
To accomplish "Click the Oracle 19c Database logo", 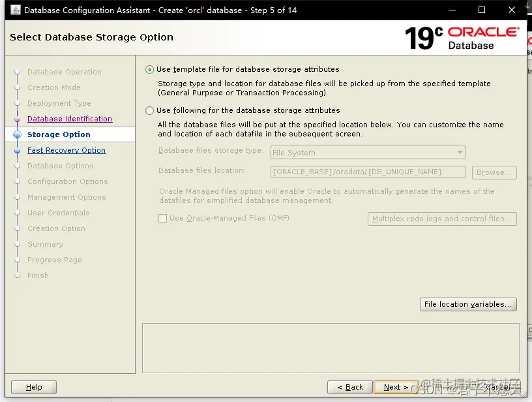I will pyautogui.click(x=462, y=38).
